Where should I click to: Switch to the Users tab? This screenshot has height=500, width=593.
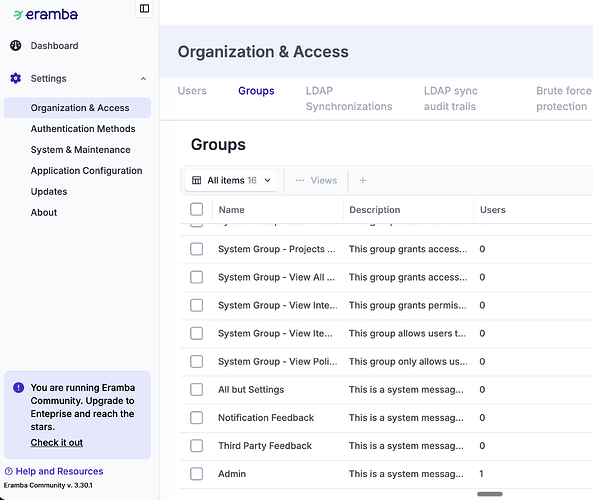click(192, 91)
